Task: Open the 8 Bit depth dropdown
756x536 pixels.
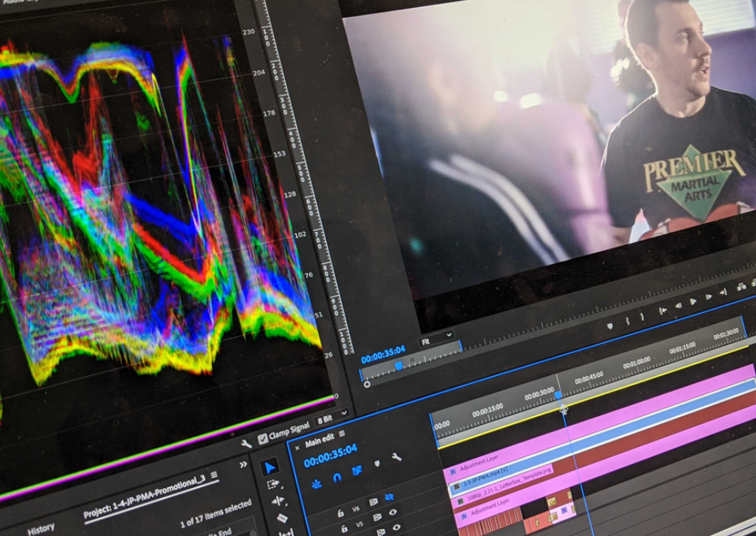Action: click(x=332, y=418)
